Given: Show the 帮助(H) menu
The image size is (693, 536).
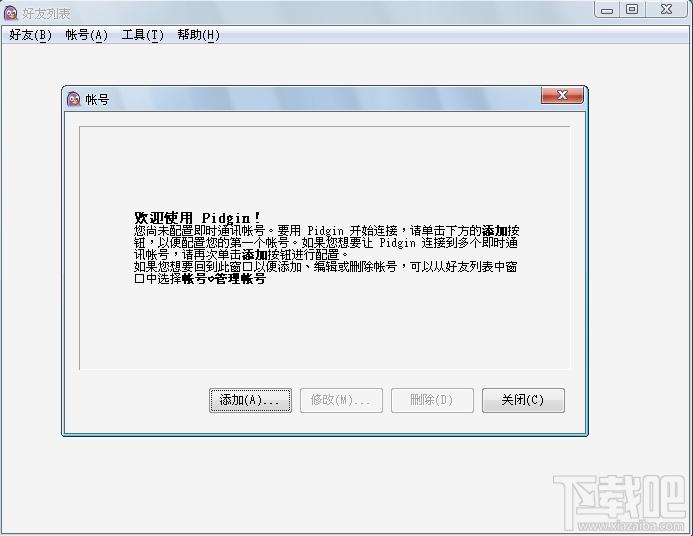Looking at the screenshot, I should [198, 35].
